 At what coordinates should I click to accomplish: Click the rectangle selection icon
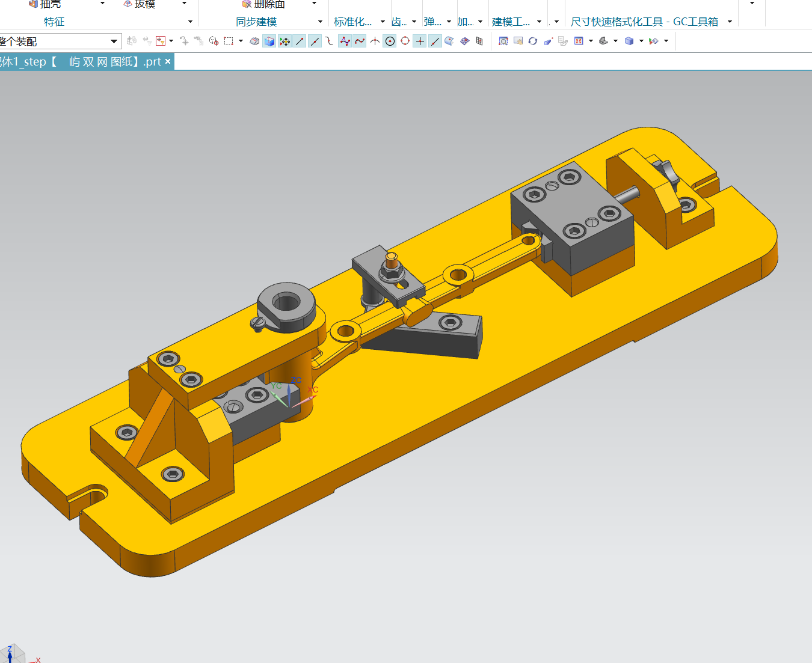point(229,41)
